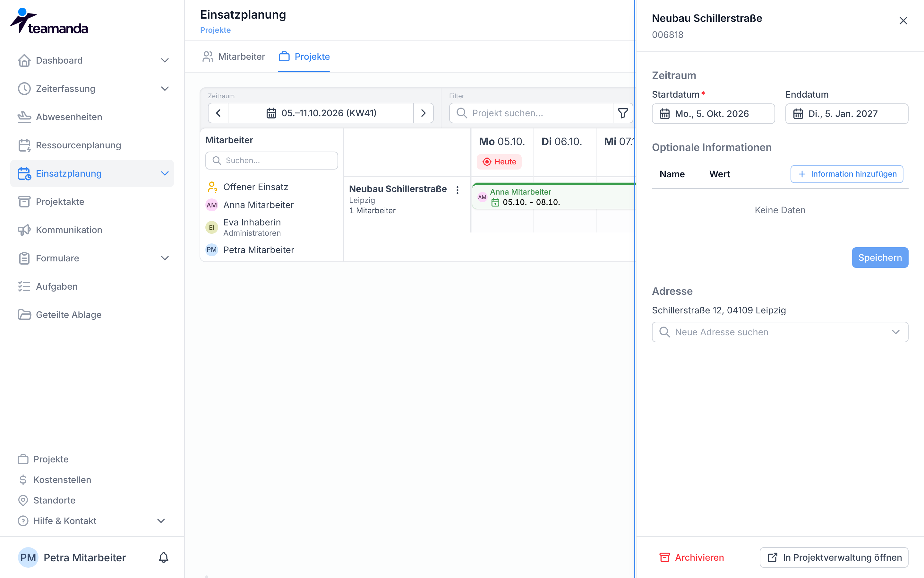Screen dimensions: 924x578
Task: Click the notification bell icon
Action: tap(163, 557)
